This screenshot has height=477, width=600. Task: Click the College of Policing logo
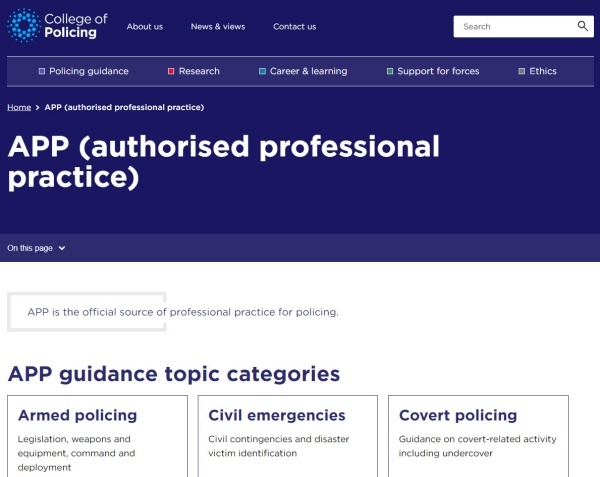click(x=57, y=25)
